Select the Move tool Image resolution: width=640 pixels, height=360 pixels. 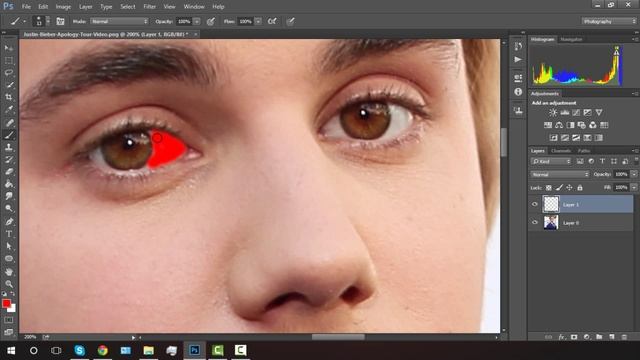(9, 48)
